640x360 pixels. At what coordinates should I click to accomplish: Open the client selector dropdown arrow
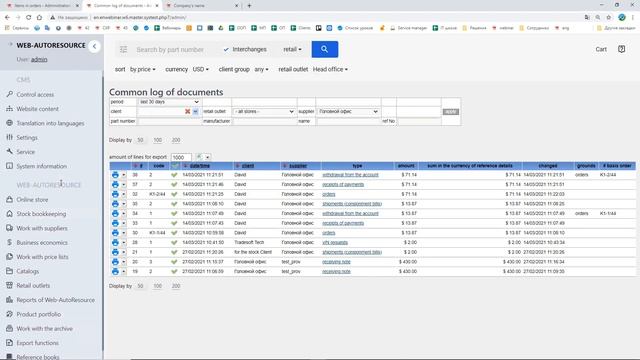(x=196, y=111)
